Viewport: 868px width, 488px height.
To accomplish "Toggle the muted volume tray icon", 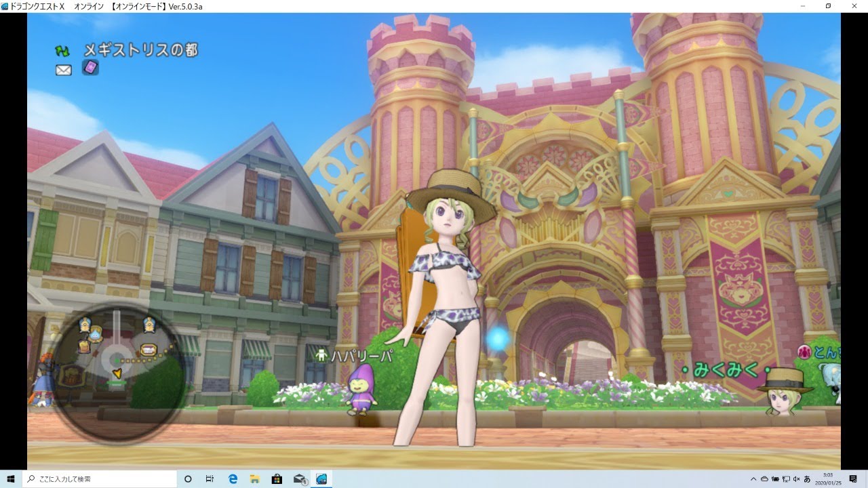I will point(796,479).
